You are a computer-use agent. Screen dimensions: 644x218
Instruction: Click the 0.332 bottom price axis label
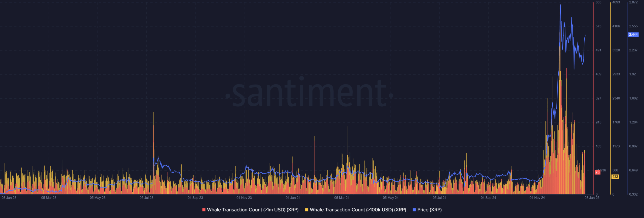click(633, 194)
